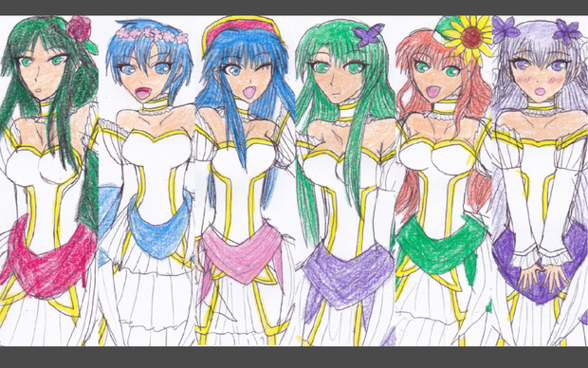Click the short blue-haired girl with flower crown
588x368 pixels.
147,180
